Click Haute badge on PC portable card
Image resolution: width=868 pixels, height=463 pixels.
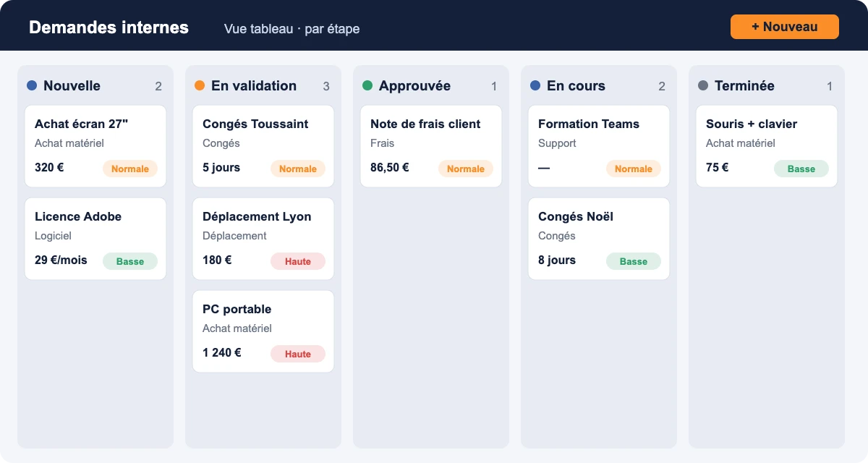click(298, 354)
